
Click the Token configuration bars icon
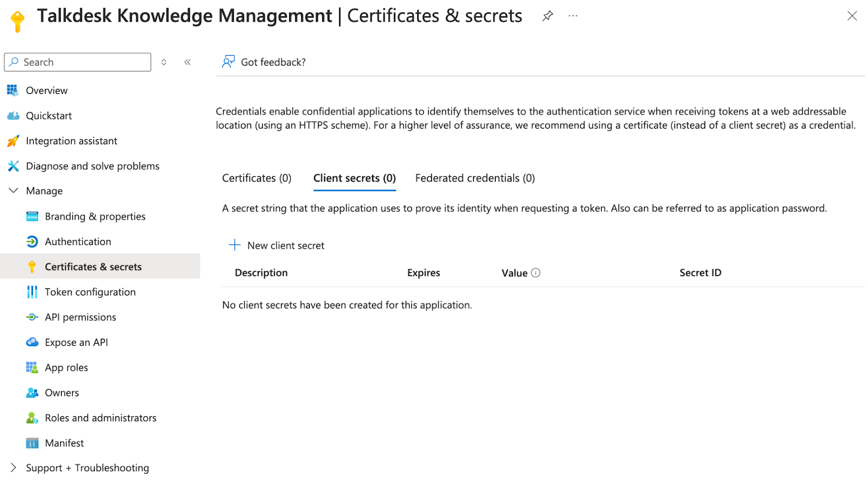click(32, 292)
